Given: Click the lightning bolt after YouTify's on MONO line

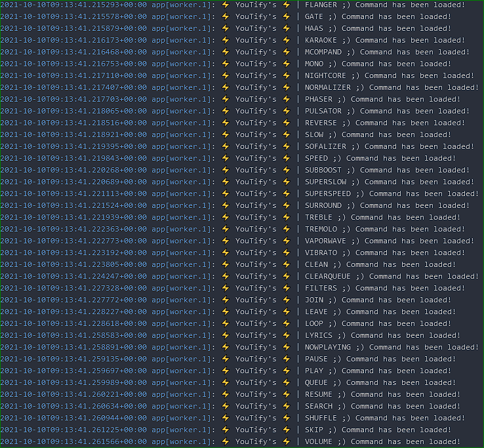Looking at the screenshot, I should tap(287, 64).
